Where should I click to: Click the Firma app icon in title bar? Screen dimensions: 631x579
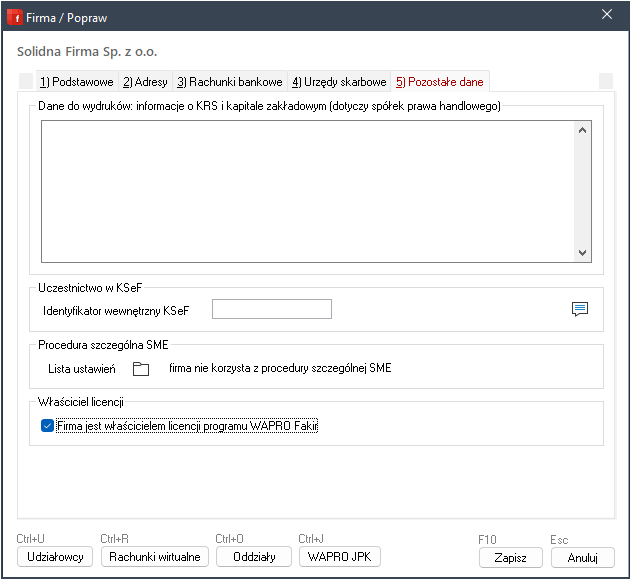(15, 17)
